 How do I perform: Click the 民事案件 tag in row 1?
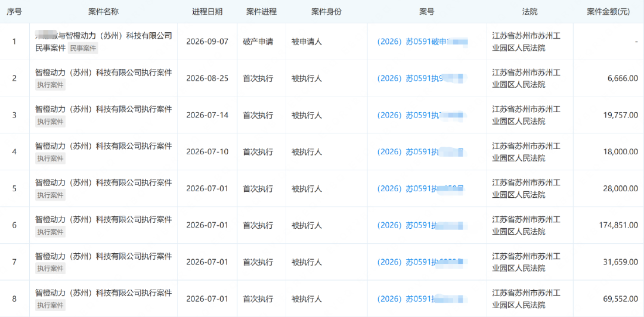coord(83,48)
